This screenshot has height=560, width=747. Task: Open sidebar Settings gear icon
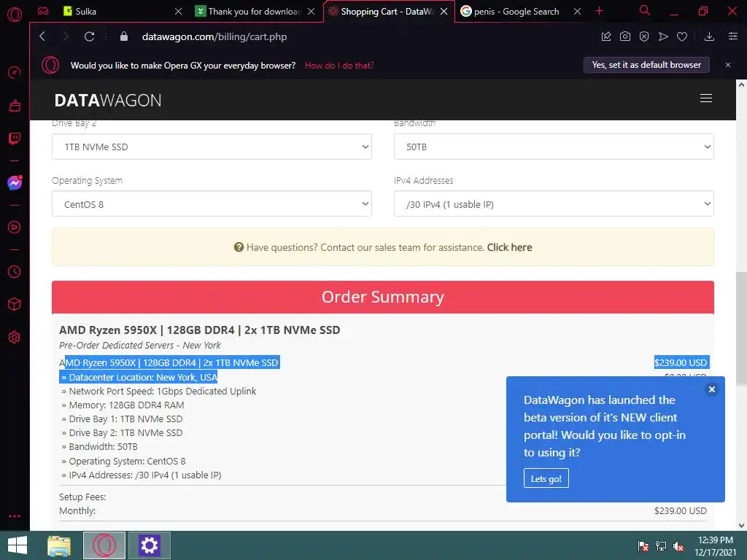[x=15, y=337]
